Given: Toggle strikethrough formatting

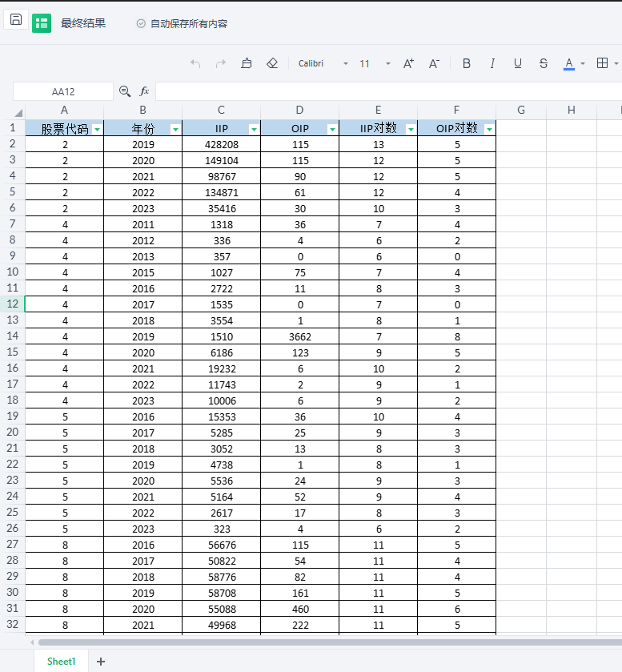Looking at the screenshot, I should coord(544,63).
